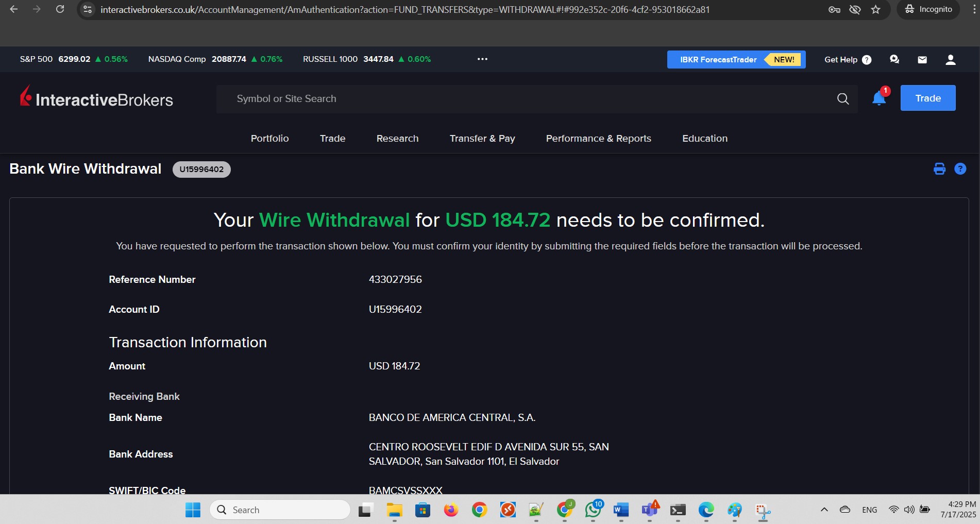Click the U15996402 account badge

tap(201, 169)
